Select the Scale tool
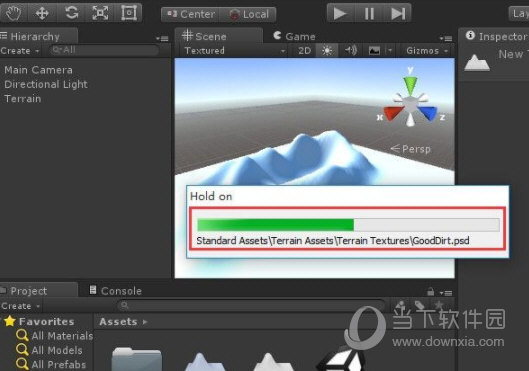This screenshot has width=529, height=371. point(100,13)
